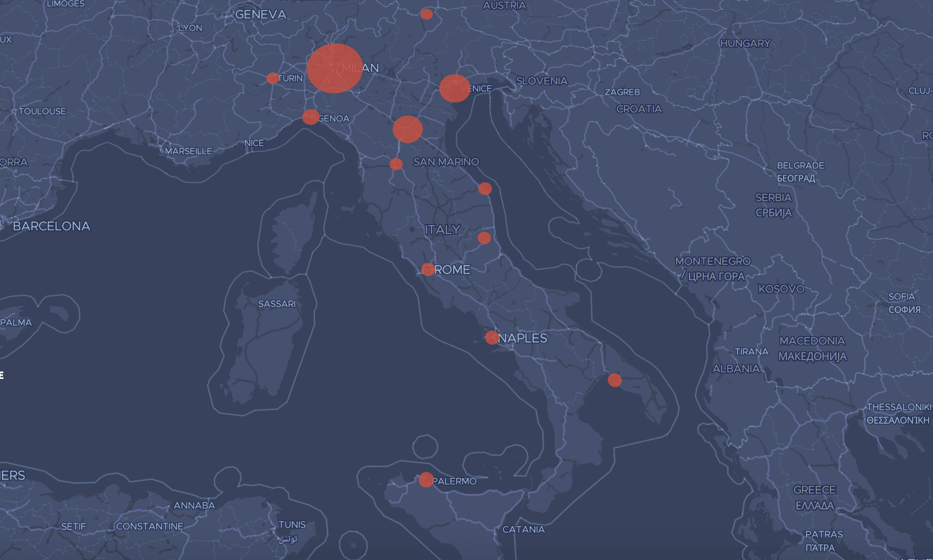Viewport: 933px width, 560px height.
Task: Click the GREECE country label
Action: click(815, 490)
